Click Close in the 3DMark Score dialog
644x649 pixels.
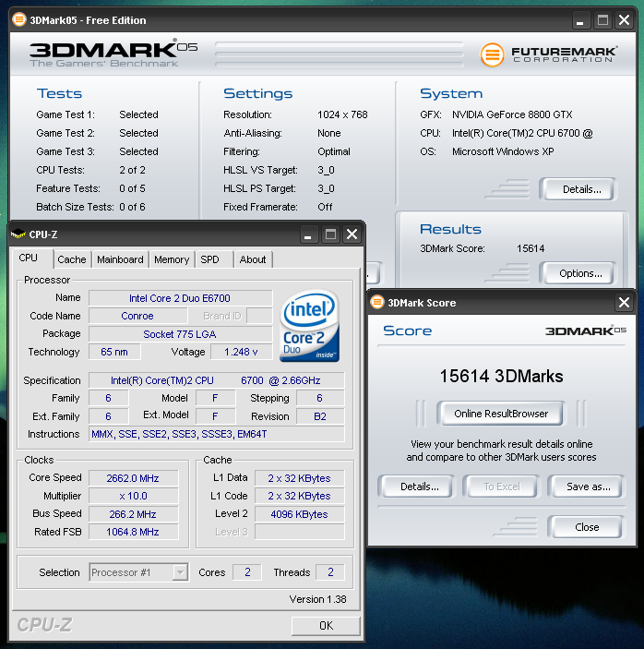coord(587,527)
